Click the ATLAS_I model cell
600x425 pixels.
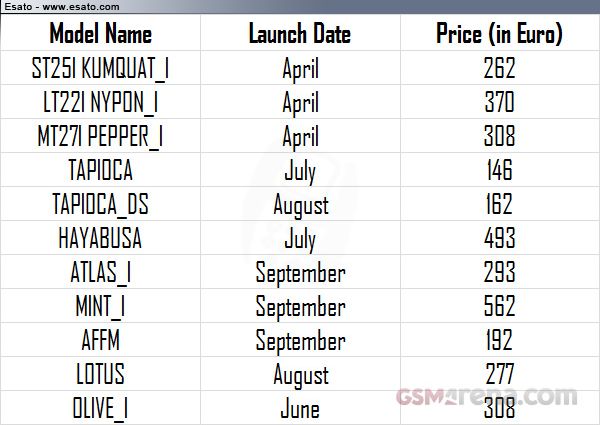pos(101,272)
